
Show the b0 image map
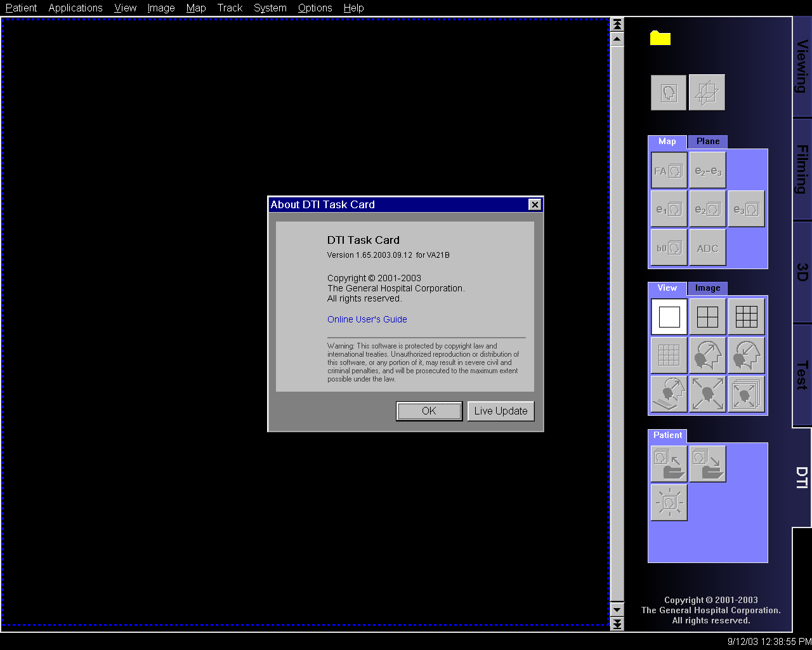click(x=669, y=248)
